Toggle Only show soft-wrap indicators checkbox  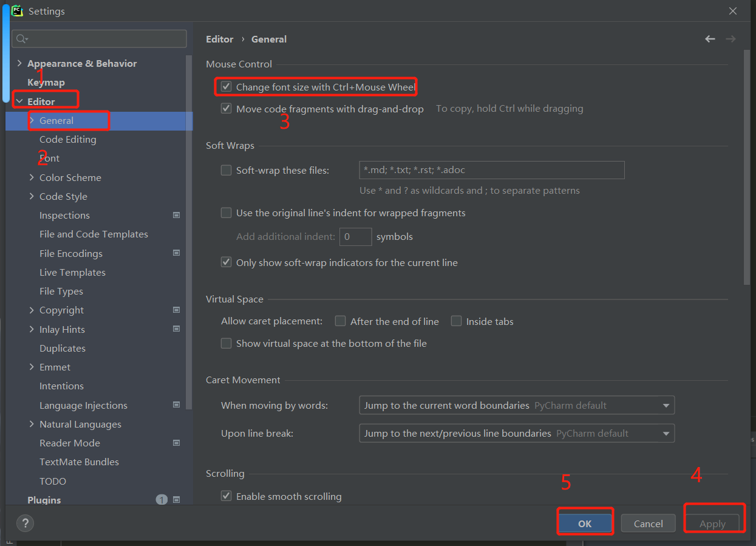click(226, 262)
